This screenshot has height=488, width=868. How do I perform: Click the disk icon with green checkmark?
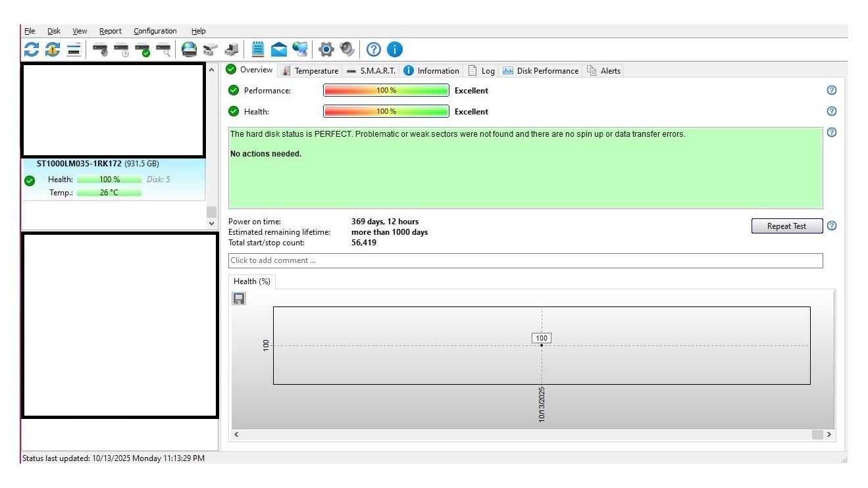pos(142,49)
